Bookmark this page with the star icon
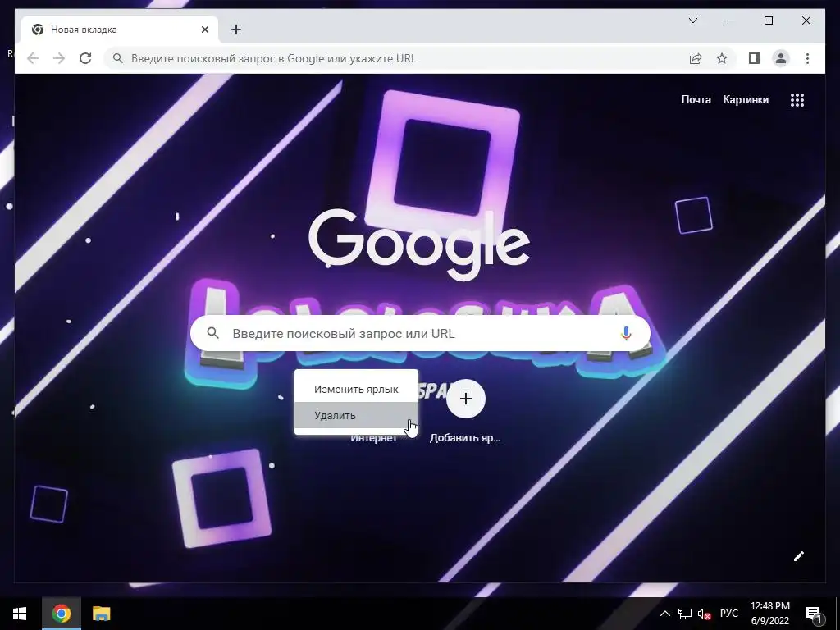 [722, 58]
